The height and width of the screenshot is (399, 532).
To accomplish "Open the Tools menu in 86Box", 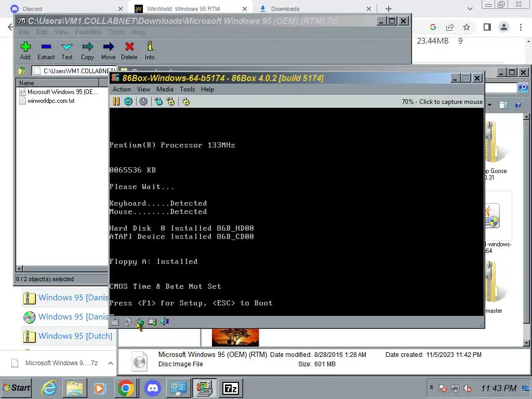I will 187,89.
